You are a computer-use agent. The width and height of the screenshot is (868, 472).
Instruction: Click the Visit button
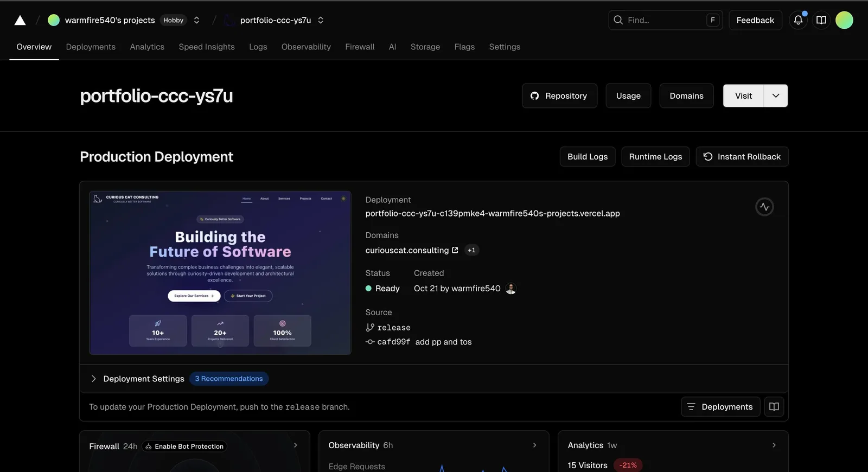(743, 95)
